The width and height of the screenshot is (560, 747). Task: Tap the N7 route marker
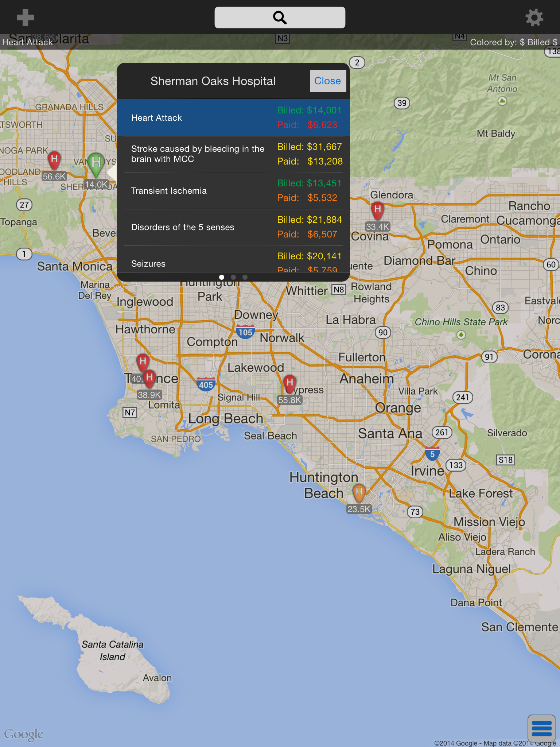click(130, 413)
